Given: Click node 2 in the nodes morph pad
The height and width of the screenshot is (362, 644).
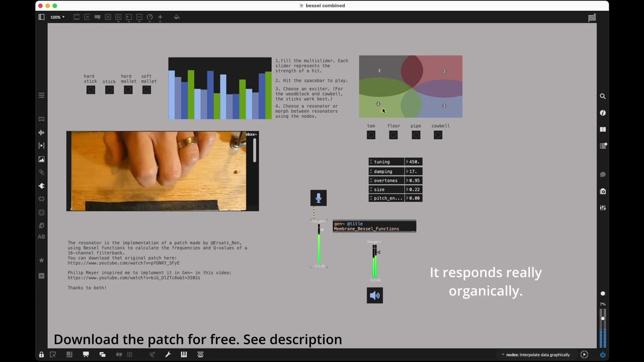Looking at the screenshot, I should point(444,71).
